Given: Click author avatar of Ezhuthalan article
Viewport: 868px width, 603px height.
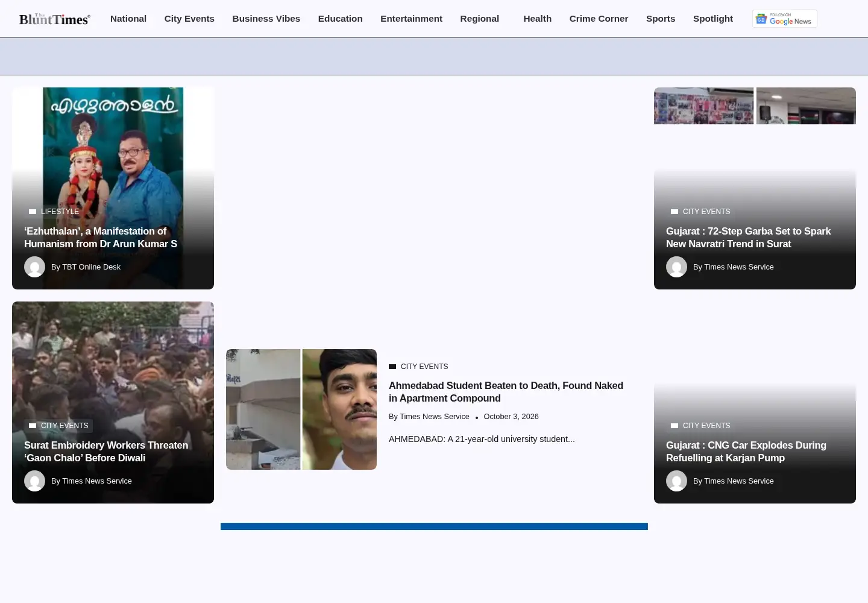Looking at the screenshot, I should (x=34, y=267).
